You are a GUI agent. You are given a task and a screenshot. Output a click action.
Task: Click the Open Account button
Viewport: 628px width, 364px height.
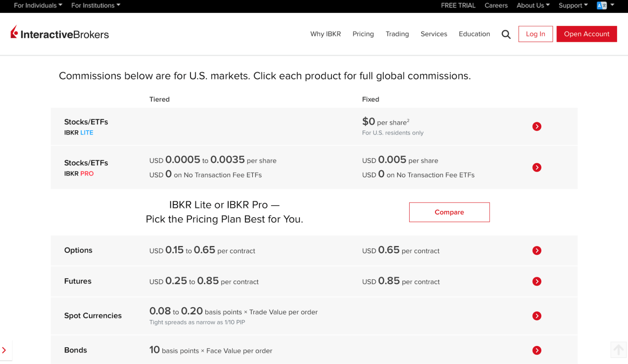click(x=587, y=34)
